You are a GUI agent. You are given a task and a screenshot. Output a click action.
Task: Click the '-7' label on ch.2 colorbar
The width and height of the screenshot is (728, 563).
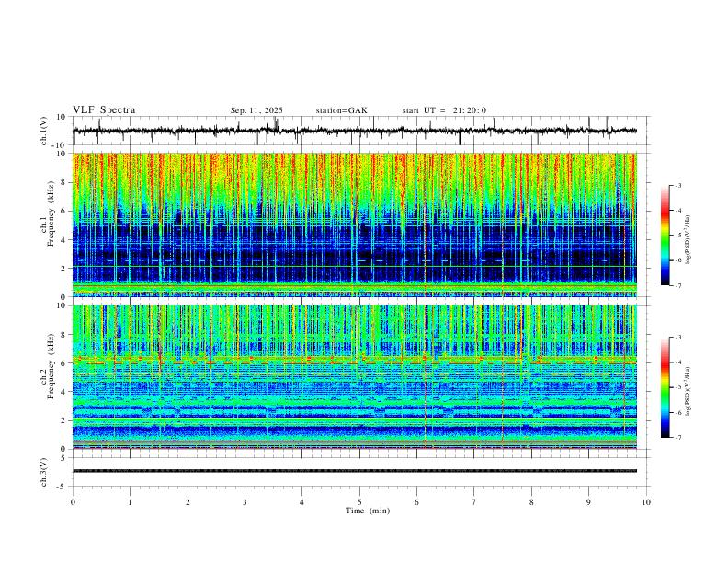pos(678,438)
